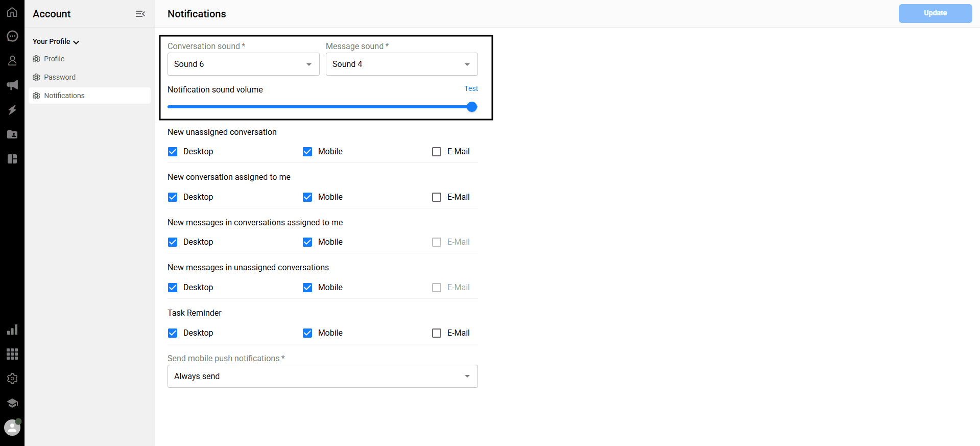Uncheck Mobile for messages in unassigned conversations
This screenshot has width=980, height=446.
pos(307,288)
